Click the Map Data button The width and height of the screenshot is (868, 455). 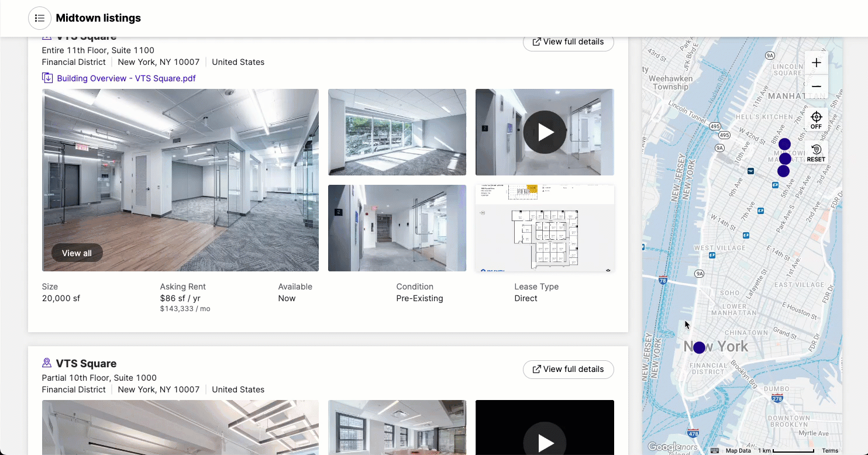tap(738, 450)
